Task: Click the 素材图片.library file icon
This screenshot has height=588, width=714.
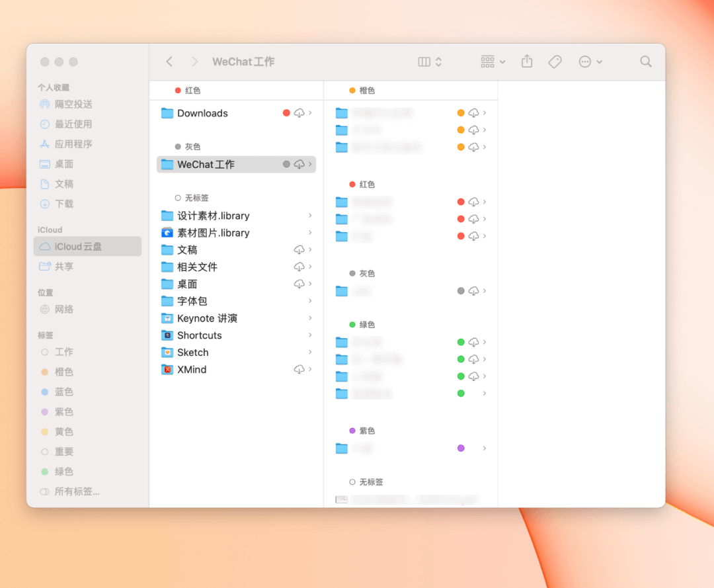Action: point(167,233)
